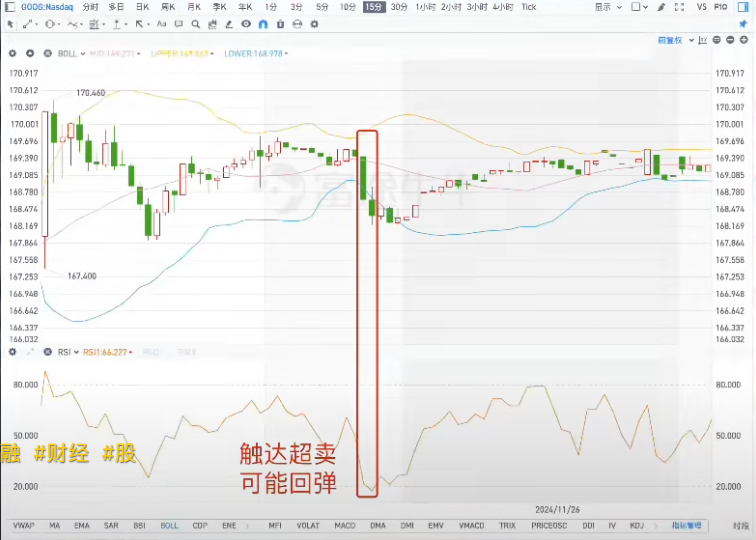Screen dimensions: 756x540
Task: Close the RSI indicator with X icon
Action: click(47, 352)
